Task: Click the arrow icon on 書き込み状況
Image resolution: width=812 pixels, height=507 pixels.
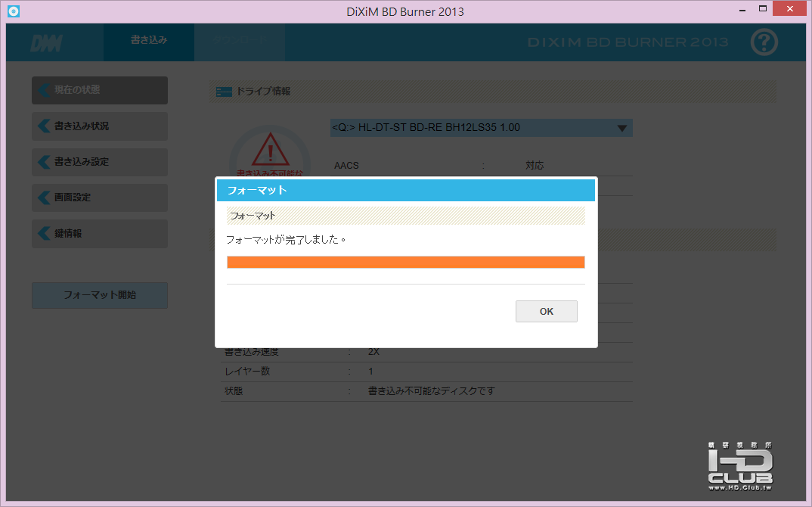Action: click(x=44, y=126)
